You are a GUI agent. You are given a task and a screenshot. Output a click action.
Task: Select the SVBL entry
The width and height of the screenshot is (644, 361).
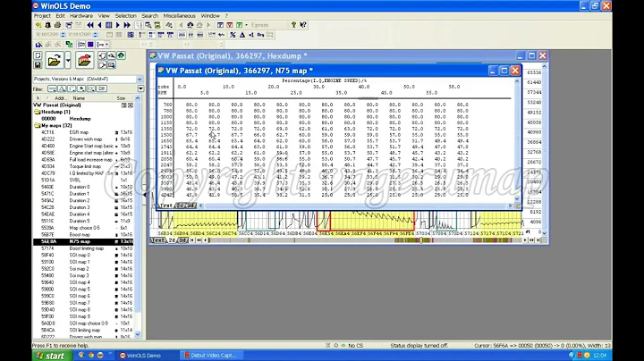tap(84, 180)
